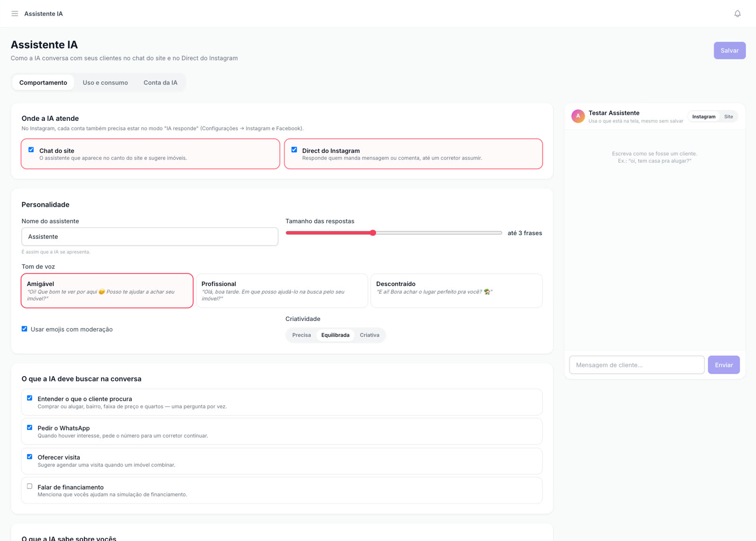Click the Nome do assistente input field
The image size is (756, 541).
click(150, 237)
